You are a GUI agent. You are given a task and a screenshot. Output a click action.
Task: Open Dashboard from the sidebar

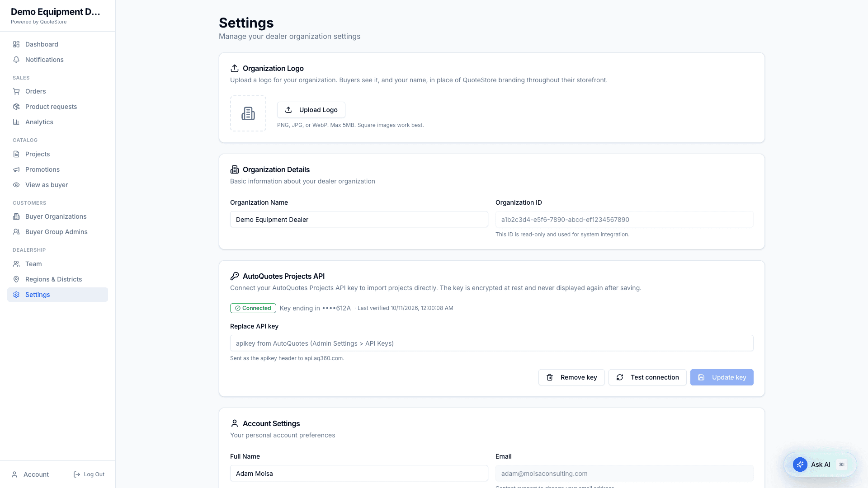click(x=57, y=44)
